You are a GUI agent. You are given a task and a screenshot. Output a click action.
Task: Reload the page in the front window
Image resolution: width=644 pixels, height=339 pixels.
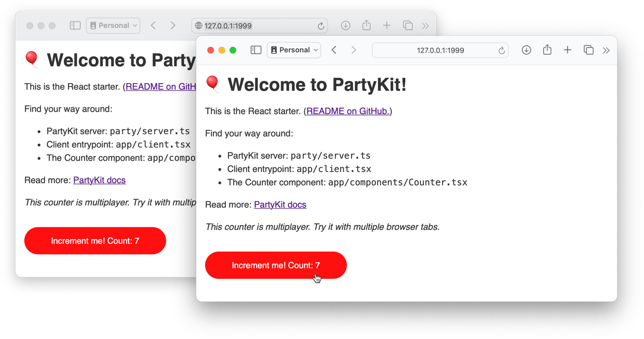point(501,51)
